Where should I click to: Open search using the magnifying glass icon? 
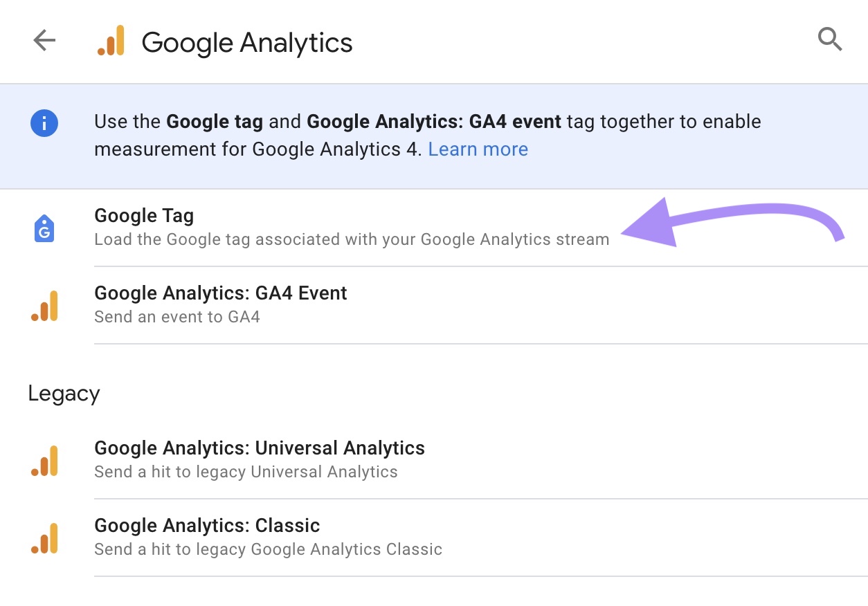coord(830,39)
